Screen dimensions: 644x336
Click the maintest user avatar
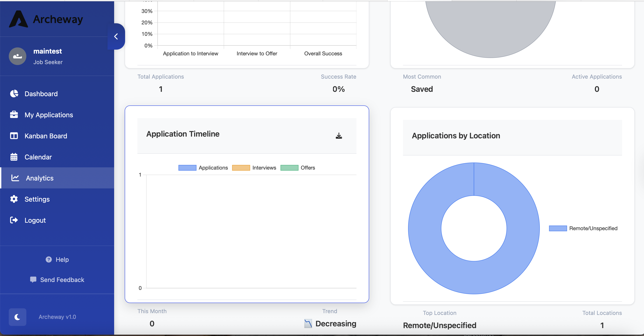pos(17,56)
